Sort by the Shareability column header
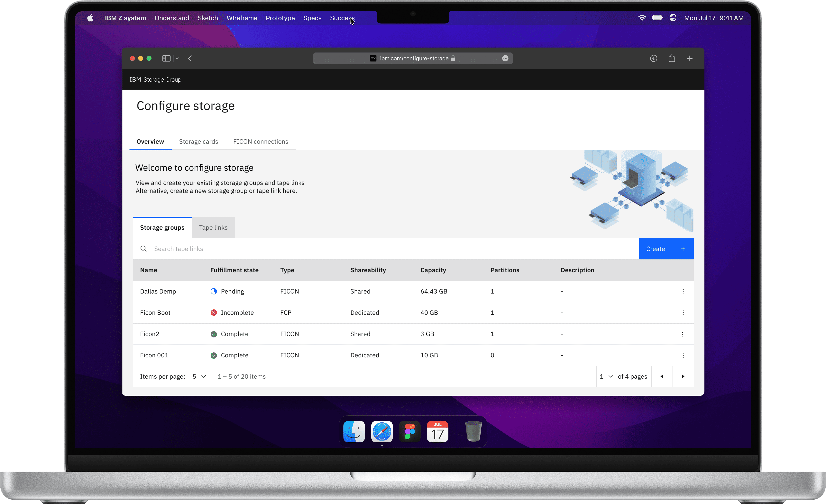Viewport: 826px width, 504px height. (368, 270)
